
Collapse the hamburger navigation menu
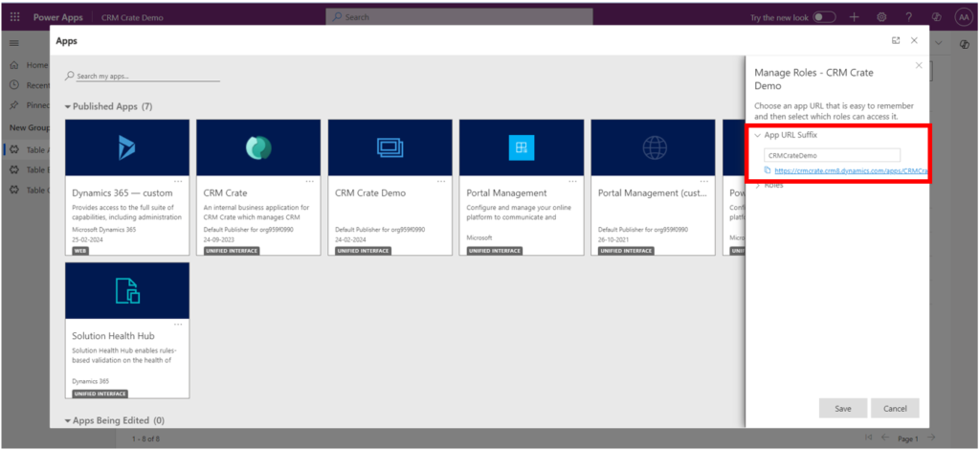pyautogui.click(x=13, y=44)
